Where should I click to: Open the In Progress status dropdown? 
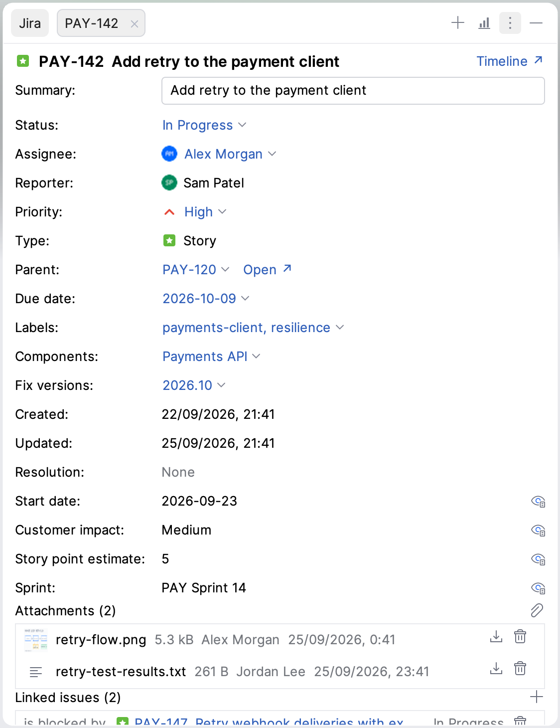point(204,125)
